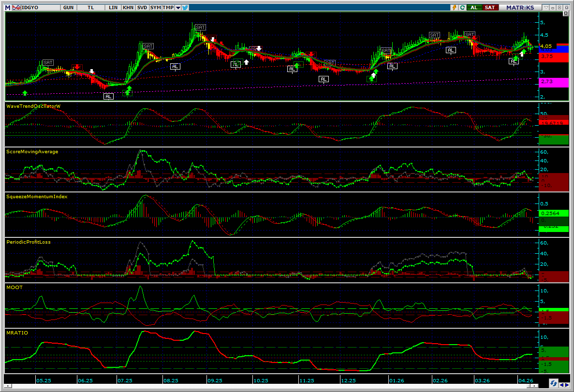Click the 06.25 date label
The image size is (574, 392).
(85, 381)
